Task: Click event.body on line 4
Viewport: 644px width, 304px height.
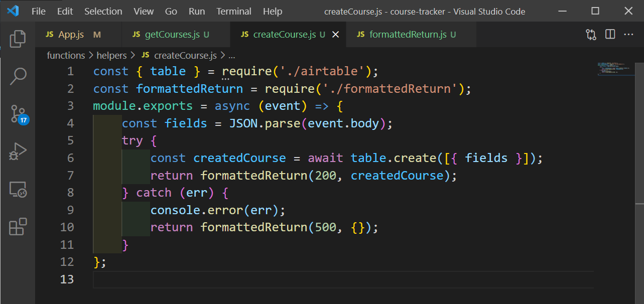Action: (344, 123)
